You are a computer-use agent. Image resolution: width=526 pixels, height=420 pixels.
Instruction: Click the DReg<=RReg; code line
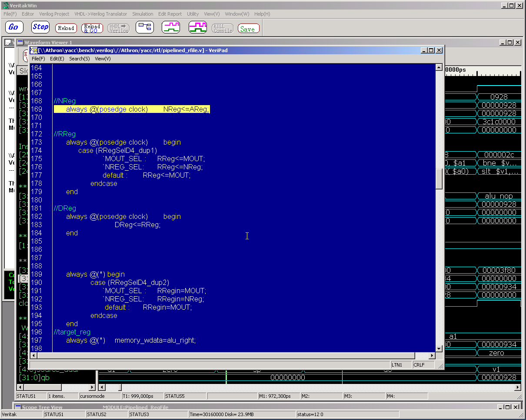[137, 225]
